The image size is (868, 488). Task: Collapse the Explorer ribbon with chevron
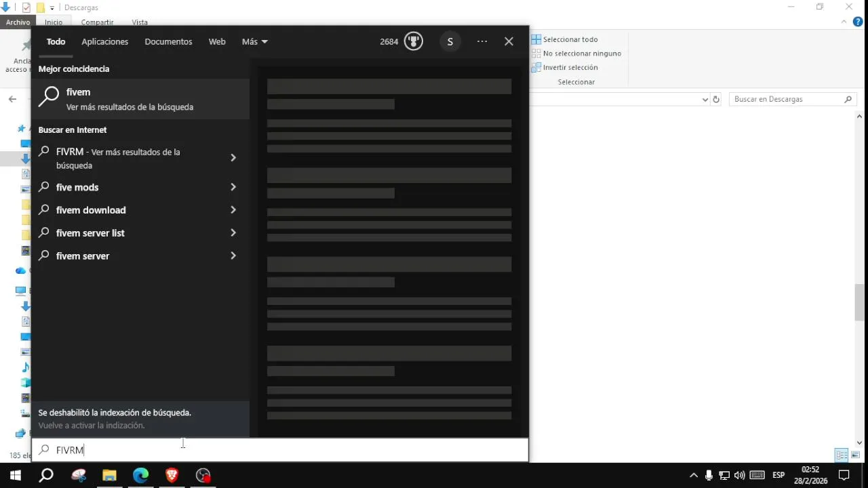point(844,22)
